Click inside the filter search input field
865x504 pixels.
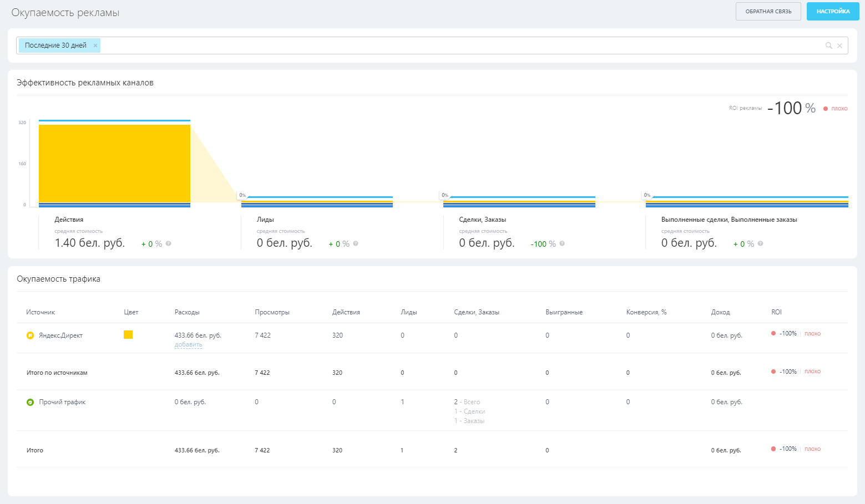click(444, 45)
